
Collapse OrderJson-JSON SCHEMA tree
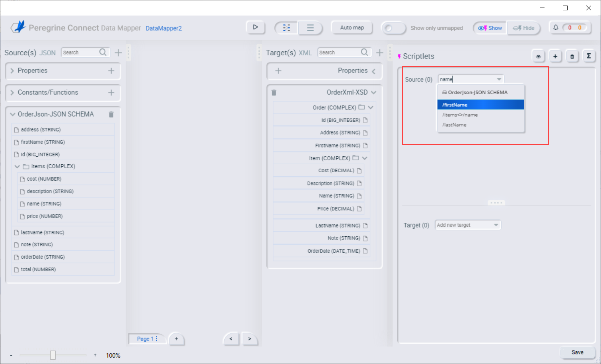[x=13, y=114]
